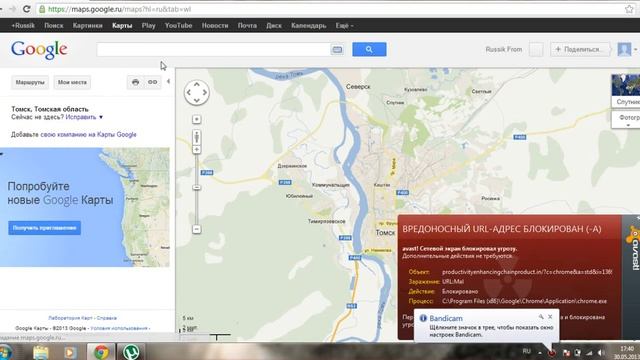Click the Лаборатория Карт link
This screenshot has height=360, width=640.
[x=71, y=318]
